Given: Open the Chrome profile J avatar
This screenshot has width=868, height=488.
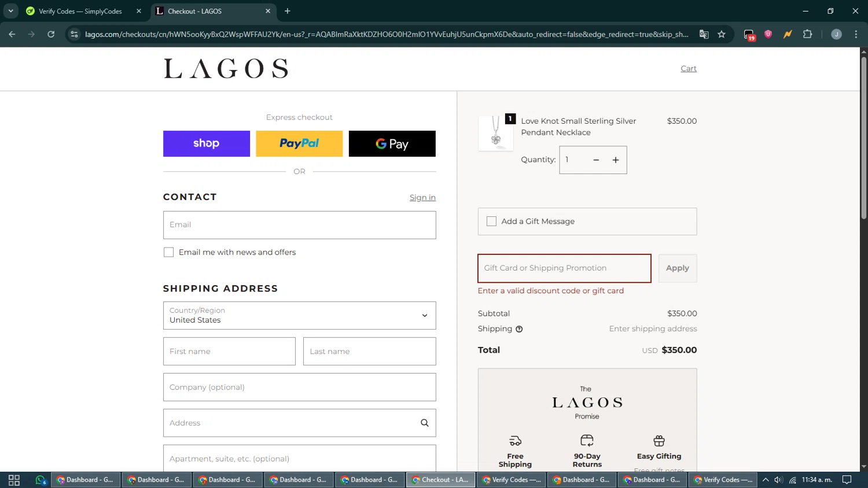Looking at the screenshot, I should click(836, 34).
